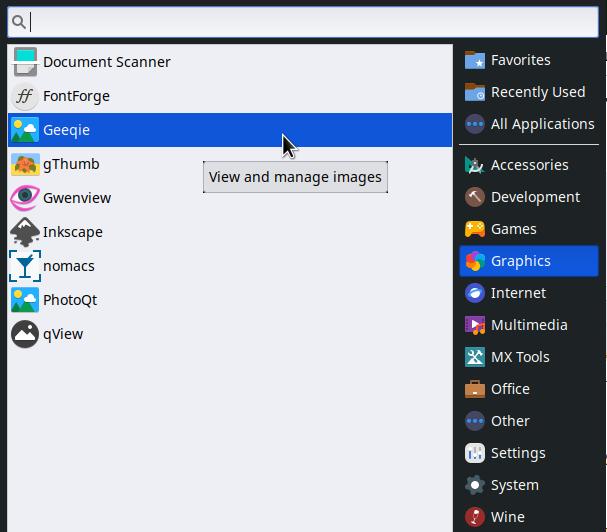The image size is (607, 532).
Task: Browse the Games category
Action: pos(513,229)
